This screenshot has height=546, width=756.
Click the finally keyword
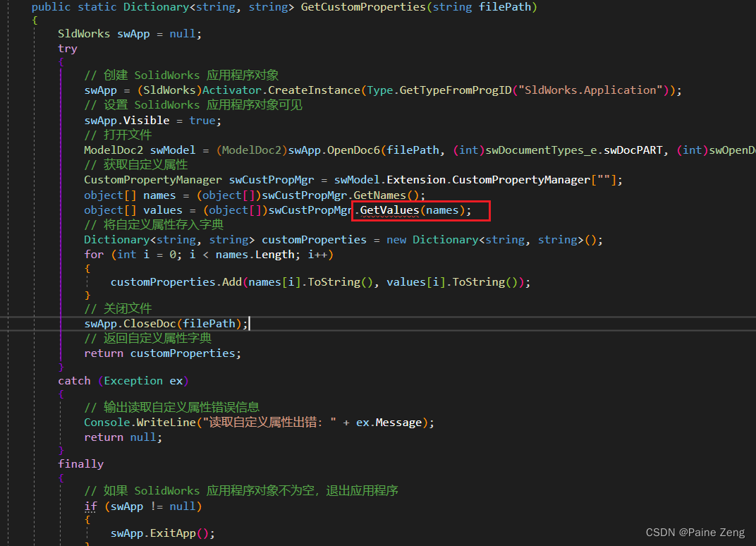point(80,464)
